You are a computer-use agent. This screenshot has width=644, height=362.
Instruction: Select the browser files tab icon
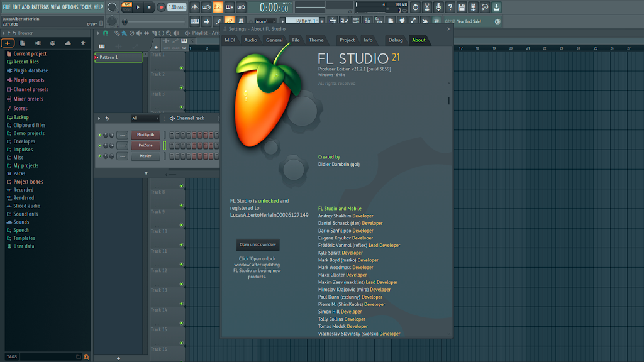tap(23, 43)
